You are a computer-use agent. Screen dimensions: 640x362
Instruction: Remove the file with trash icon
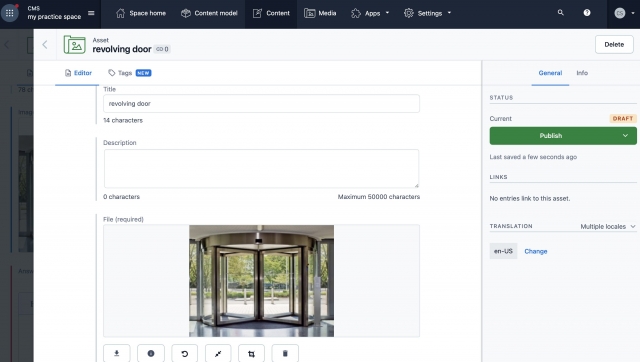(285, 353)
